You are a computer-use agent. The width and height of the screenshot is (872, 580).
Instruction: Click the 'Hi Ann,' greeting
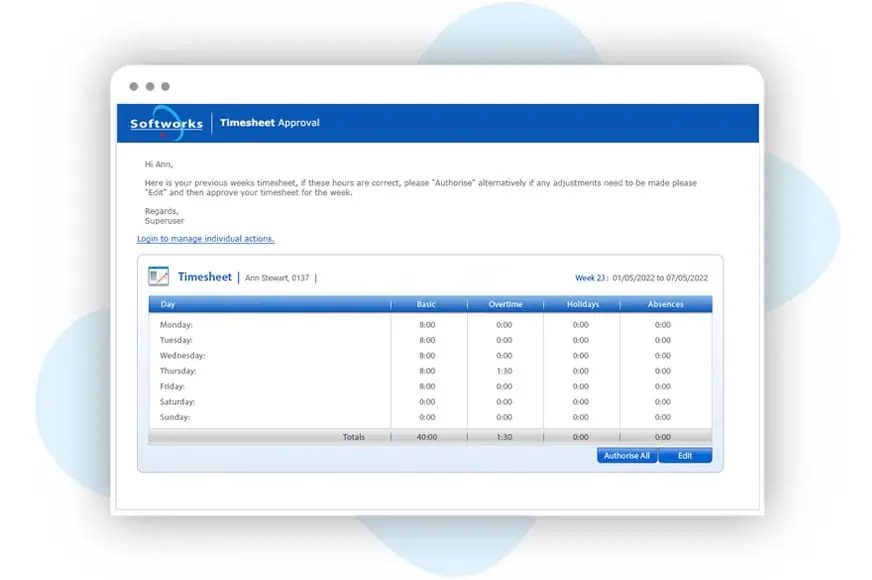159,164
